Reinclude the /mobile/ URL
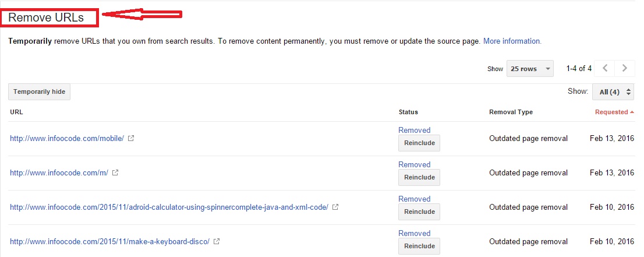The image size is (644, 257). (x=419, y=143)
